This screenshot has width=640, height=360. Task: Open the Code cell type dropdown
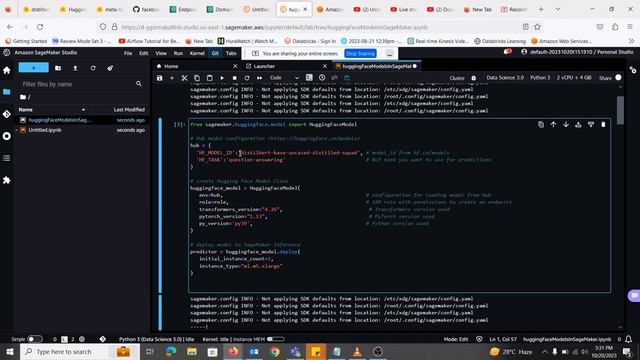[x=284, y=78]
